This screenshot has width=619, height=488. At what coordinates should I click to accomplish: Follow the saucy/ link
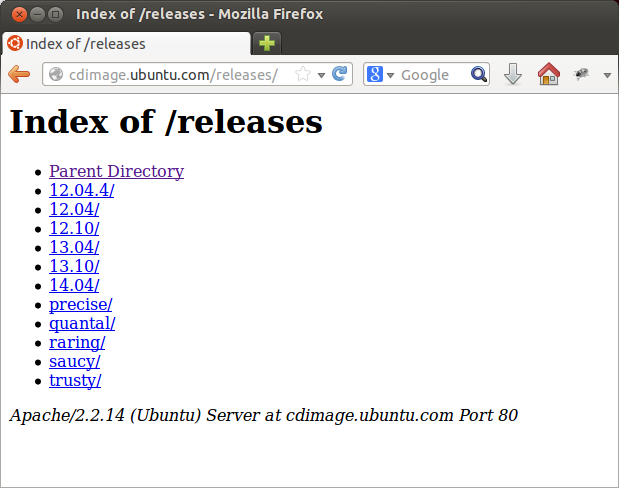click(75, 361)
